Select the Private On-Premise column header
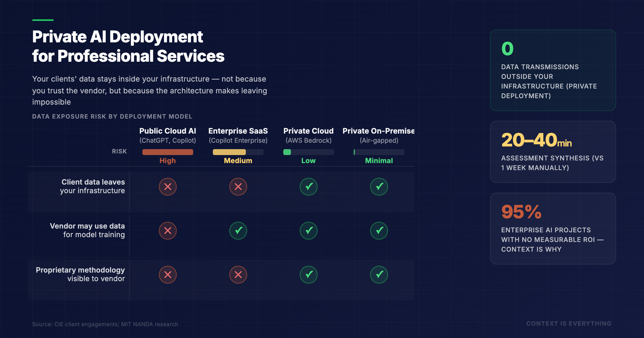644x338 pixels. point(378,131)
